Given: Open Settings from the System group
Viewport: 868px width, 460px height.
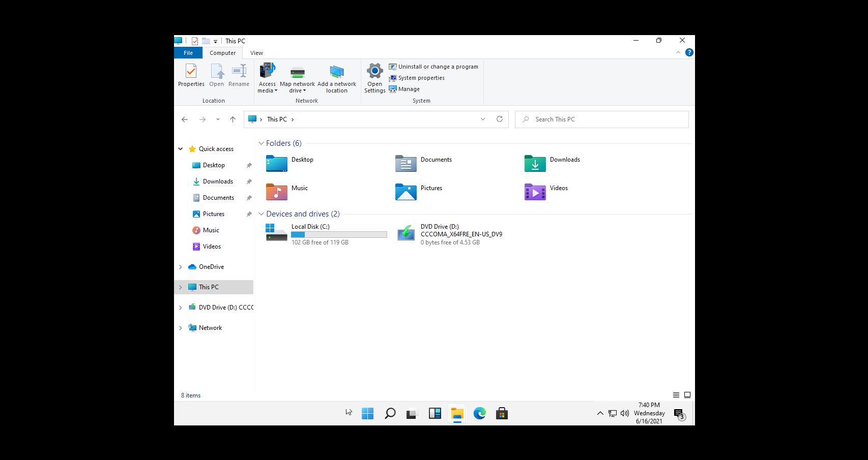Looking at the screenshot, I should point(374,75).
